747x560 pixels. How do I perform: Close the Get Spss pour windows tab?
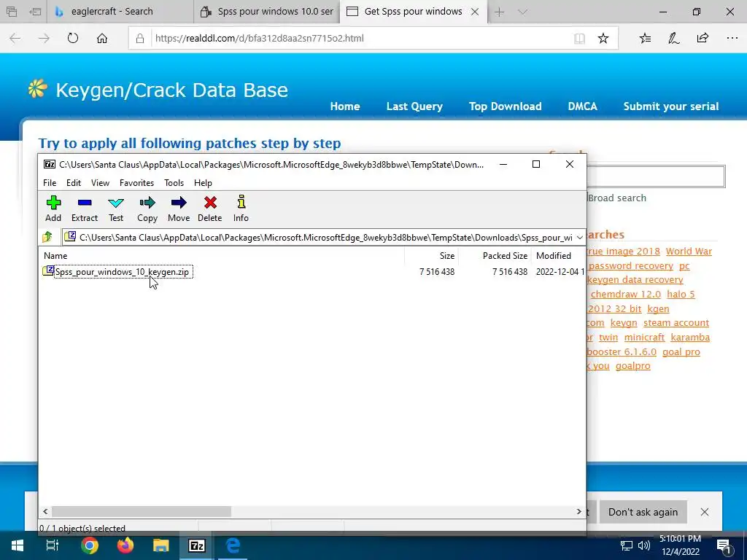(475, 12)
